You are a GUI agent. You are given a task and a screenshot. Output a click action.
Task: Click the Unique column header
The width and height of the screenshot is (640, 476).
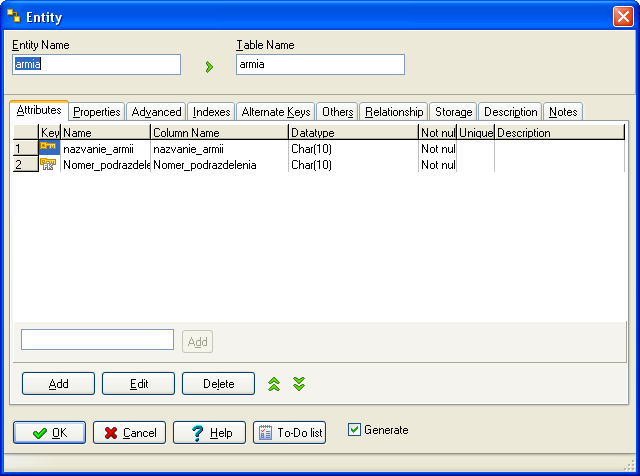click(x=476, y=133)
